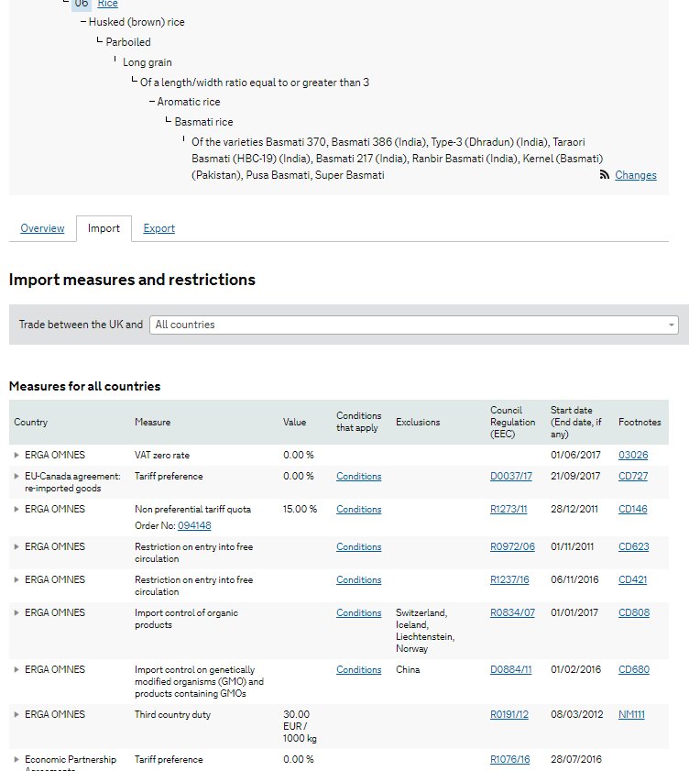This screenshot has width=700, height=771.
Task: Open the All countries dropdown
Action: point(414,325)
